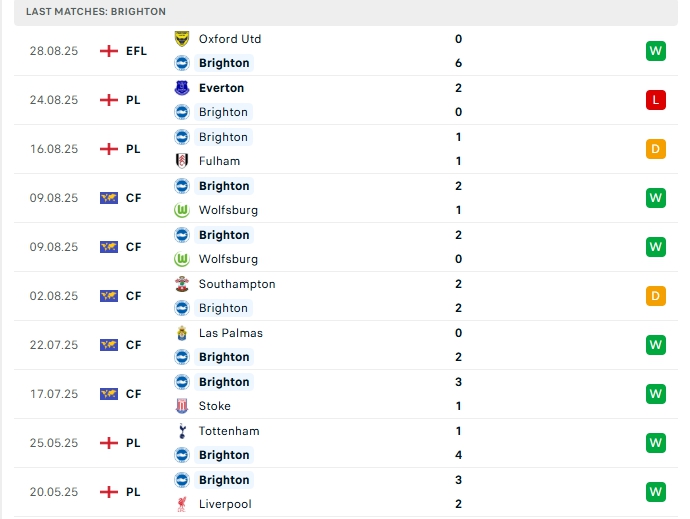690x519 pixels.
Task: Click the Liverpool club crest
Action: click(x=182, y=504)
